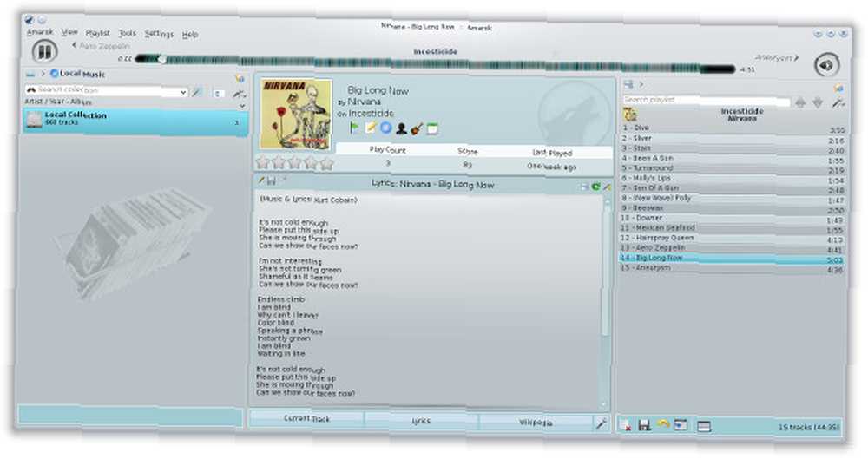Select the "8 - (New Wave) Polly" track
This screenshot has height=459, width=868.
(x=733, y=199)
